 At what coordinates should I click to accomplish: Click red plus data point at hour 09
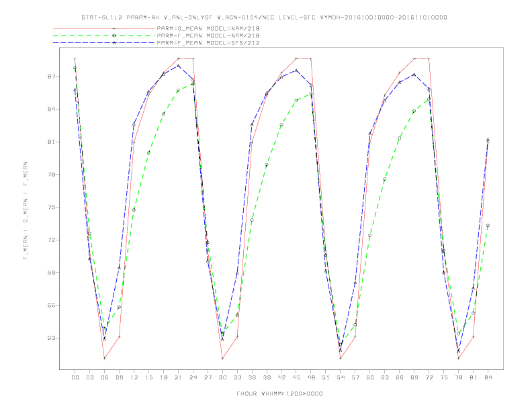coord(119,336)
